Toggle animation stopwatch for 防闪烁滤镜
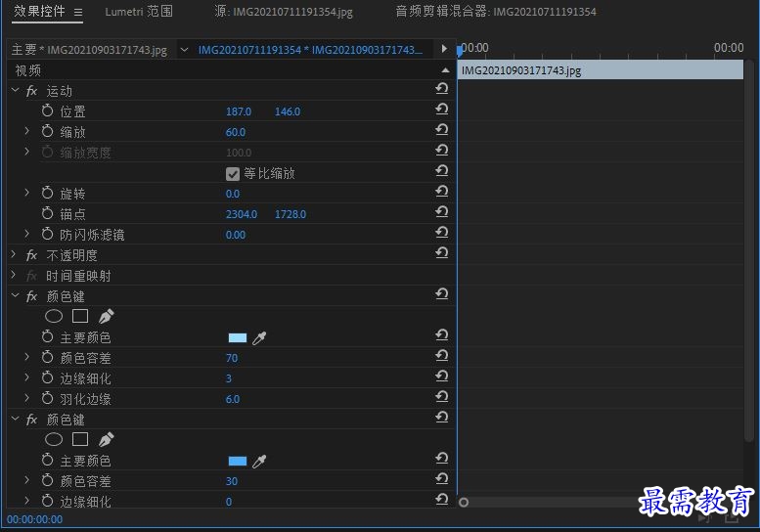 click(48, 234)
